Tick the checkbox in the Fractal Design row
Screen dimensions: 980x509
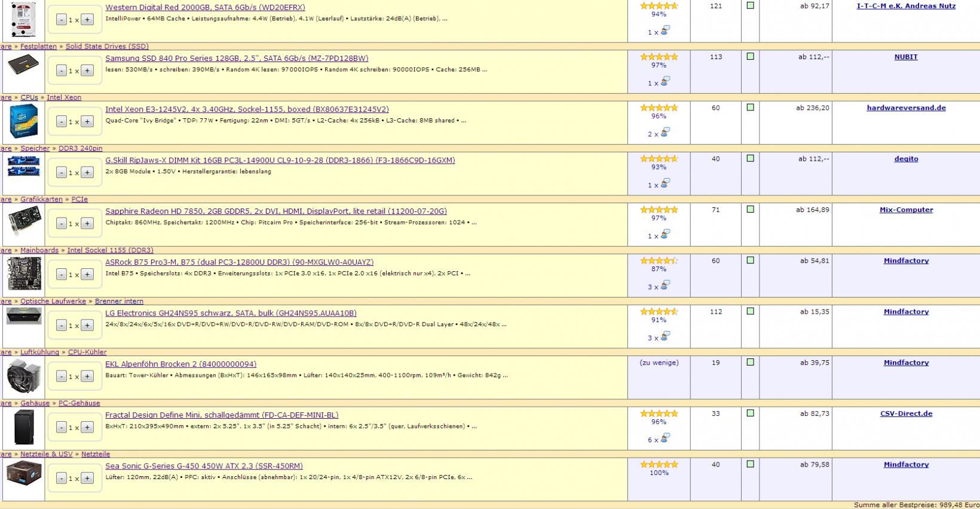pyautogui.click(x=751, y=413)
